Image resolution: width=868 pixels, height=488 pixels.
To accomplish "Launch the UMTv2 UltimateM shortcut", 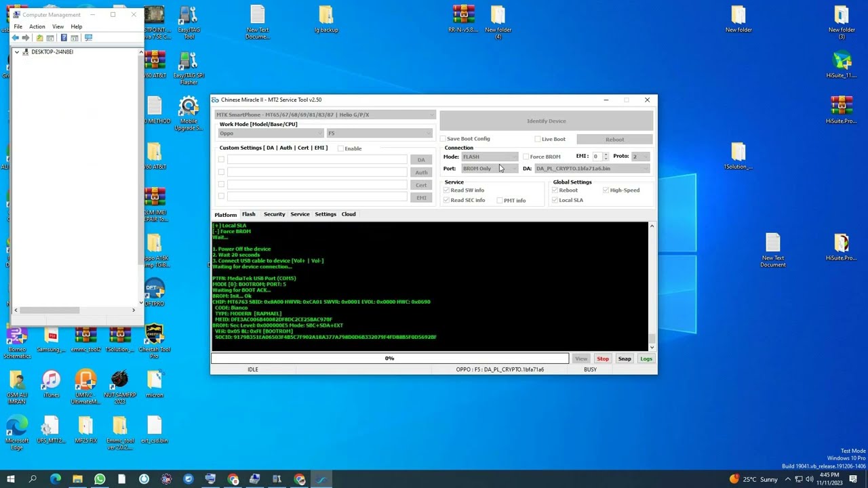I will point(85,388).
